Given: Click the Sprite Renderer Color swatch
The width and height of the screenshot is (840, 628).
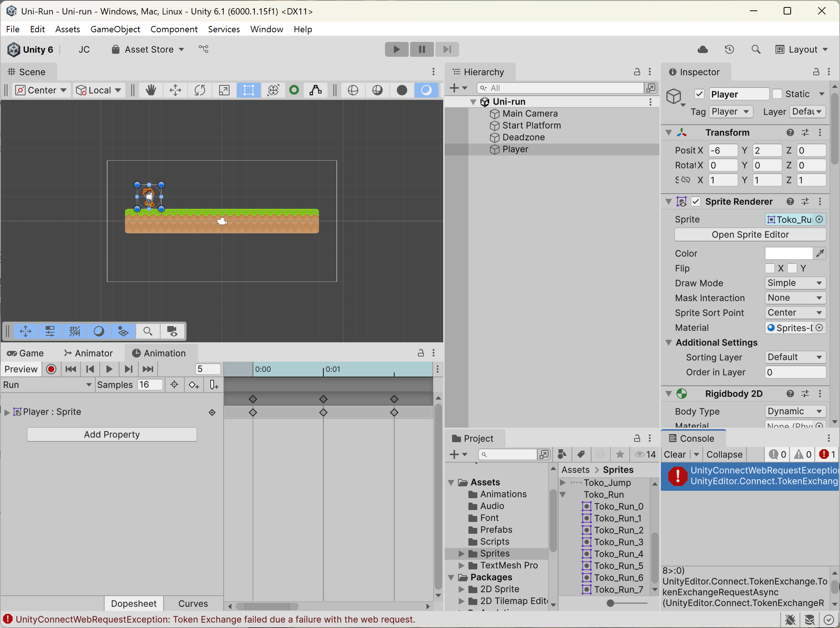Looking at the screenshot, I should click(x=788, y=253).
